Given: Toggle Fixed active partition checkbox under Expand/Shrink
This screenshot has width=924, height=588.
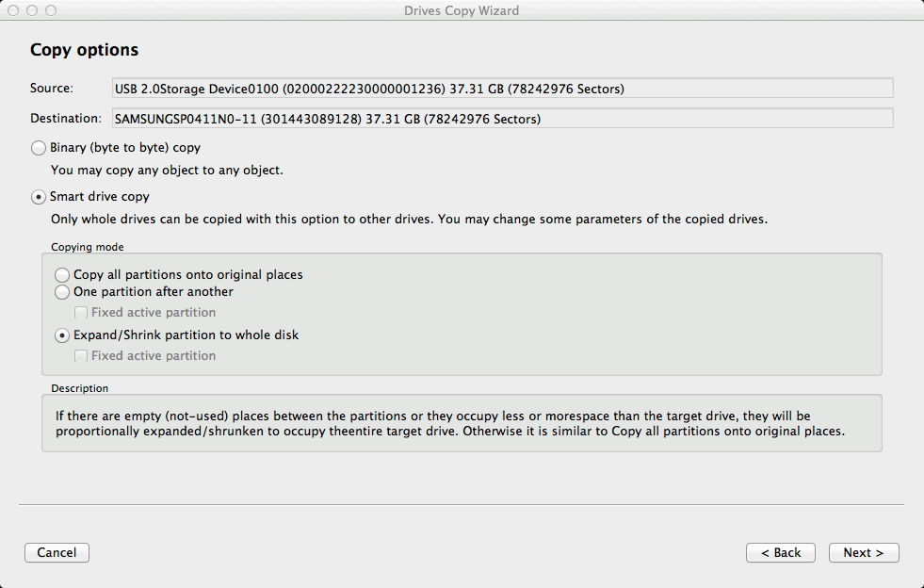Looking at the screenshot, I should [81, 356].
